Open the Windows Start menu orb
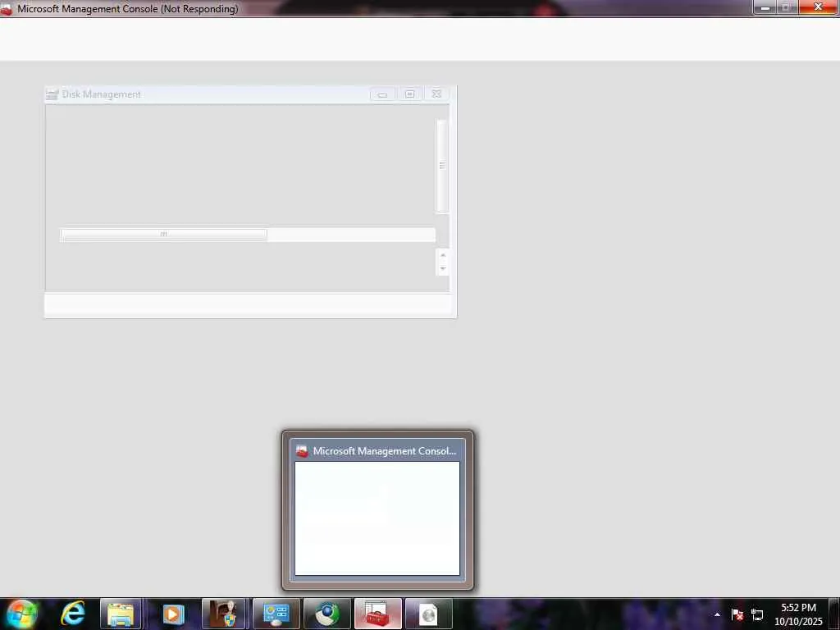840x630 pixels. click(21, 614)
